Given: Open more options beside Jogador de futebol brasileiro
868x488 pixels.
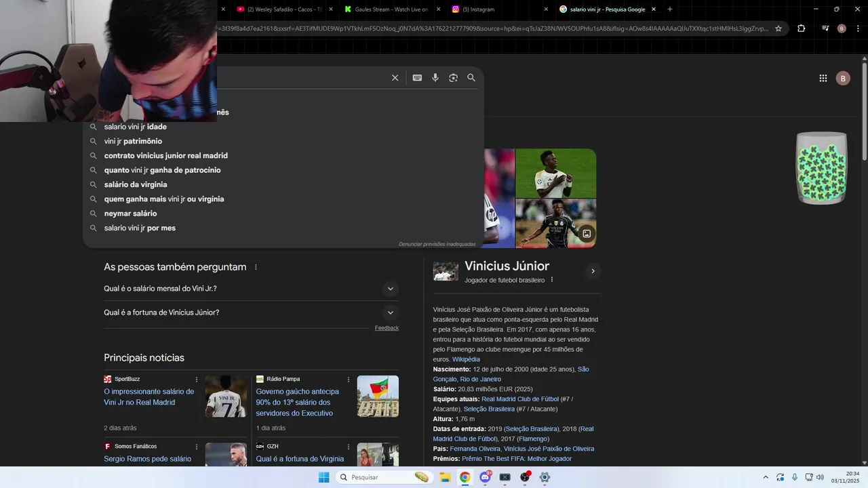Looking at the screenshot, I should (551, 280).
